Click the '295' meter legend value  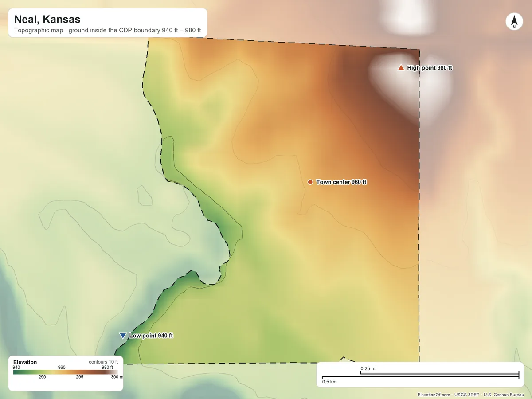[x=80, y=377]
